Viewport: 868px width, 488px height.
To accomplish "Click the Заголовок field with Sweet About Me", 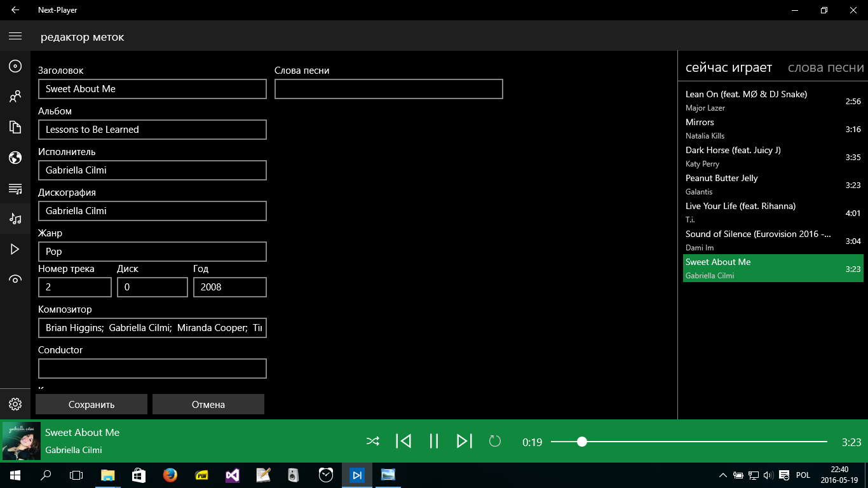I will click(x=153, y=89).
